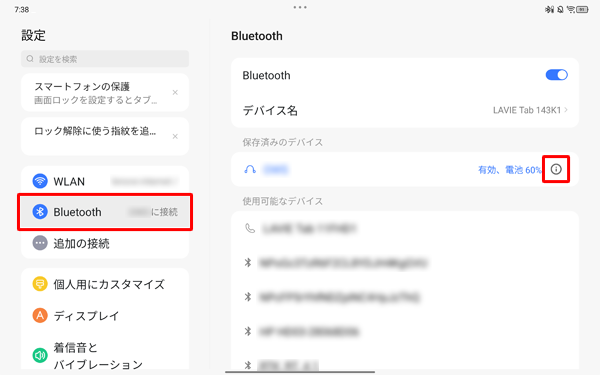Open ディスプレイ display settings

click(105, 316)
